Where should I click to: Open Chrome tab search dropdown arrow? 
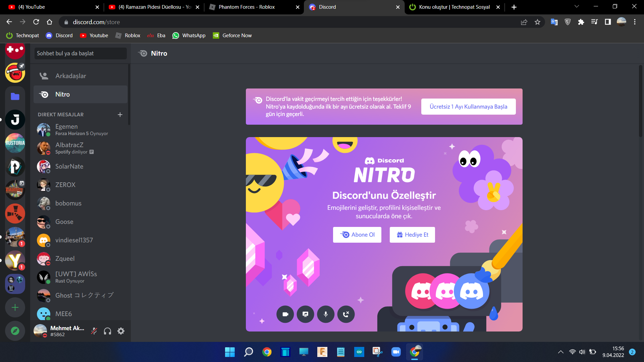[x=577, y=7]
